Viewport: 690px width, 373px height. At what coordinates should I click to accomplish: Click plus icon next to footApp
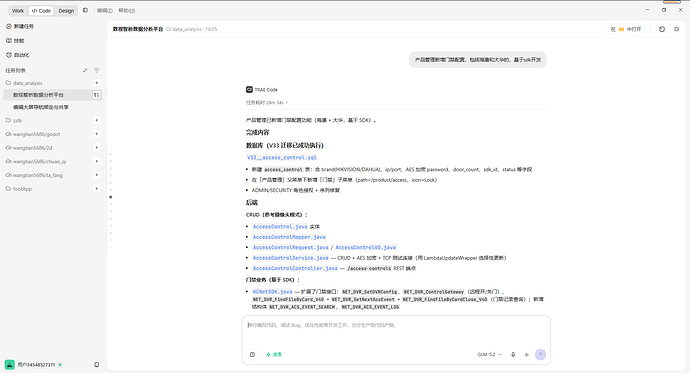click(96, 188)
